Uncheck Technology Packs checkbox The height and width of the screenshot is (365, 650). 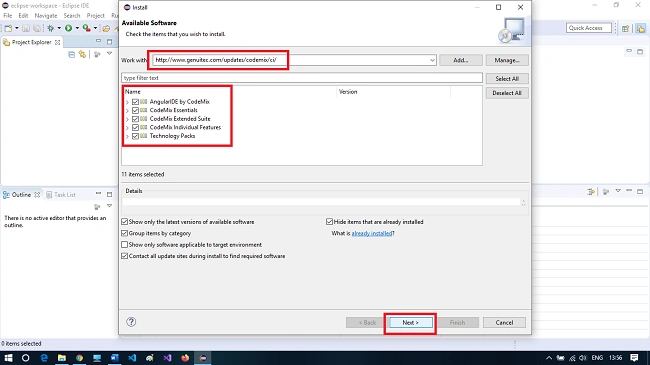tap(135, 136)
